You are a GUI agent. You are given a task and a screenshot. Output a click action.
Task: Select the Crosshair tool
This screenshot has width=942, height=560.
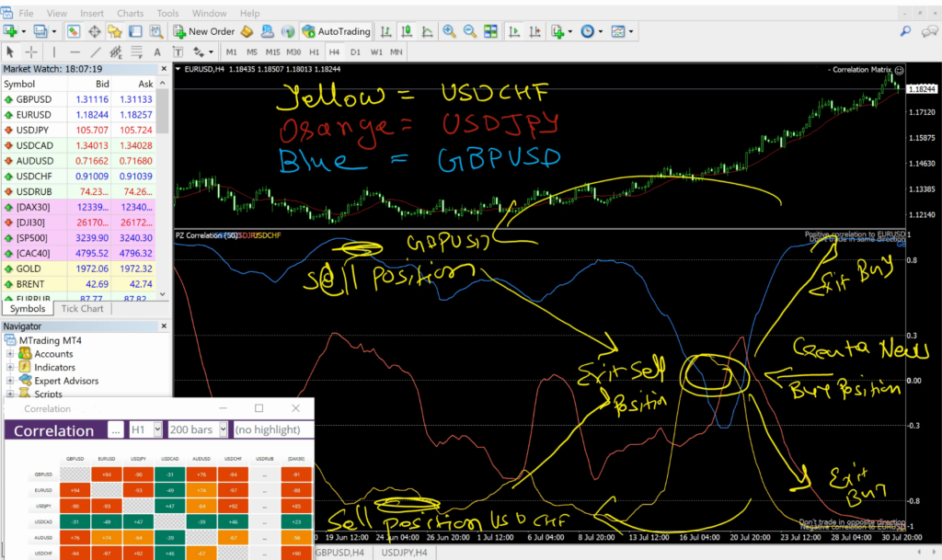point(30,52)
